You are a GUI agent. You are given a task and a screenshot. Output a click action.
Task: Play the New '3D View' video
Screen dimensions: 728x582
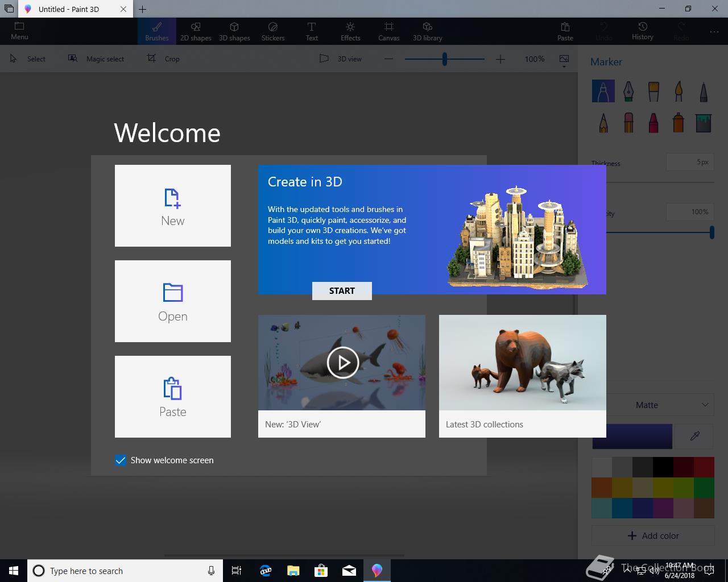[x=342, y=363]
